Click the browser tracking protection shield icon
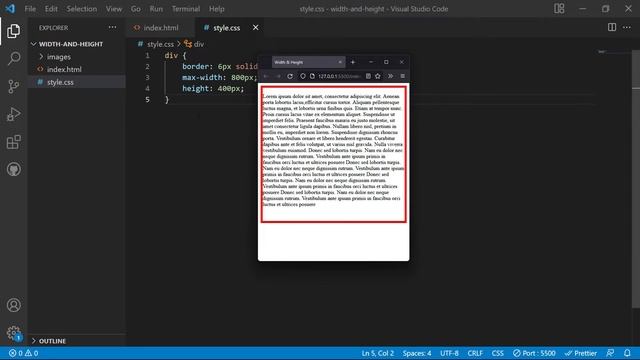 click(302, 76)
